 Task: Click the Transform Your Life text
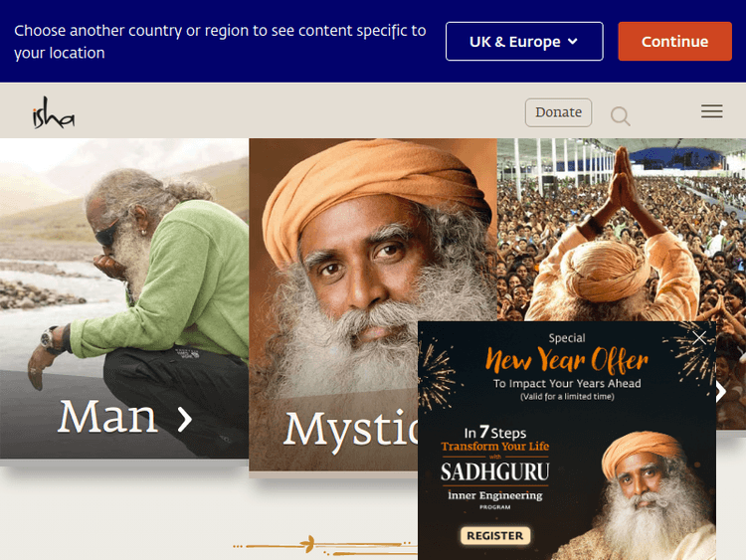pyautogui.click(x=494, y=447)
